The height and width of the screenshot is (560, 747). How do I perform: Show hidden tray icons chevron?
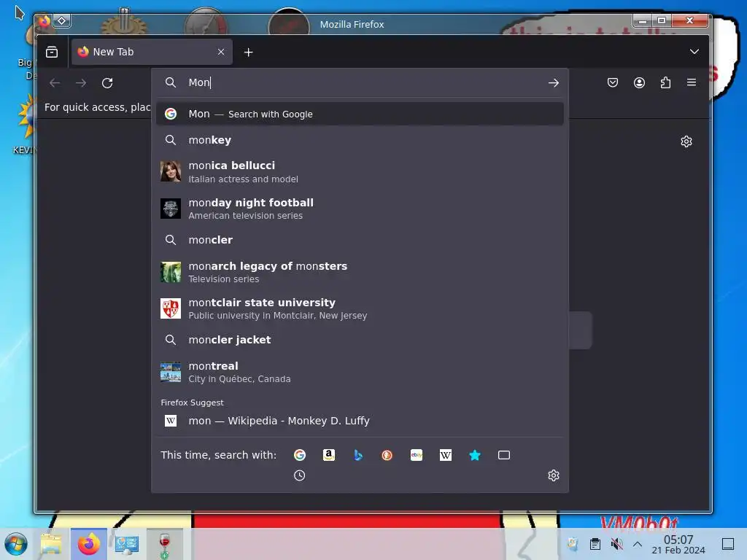click(x=638, y=544)
